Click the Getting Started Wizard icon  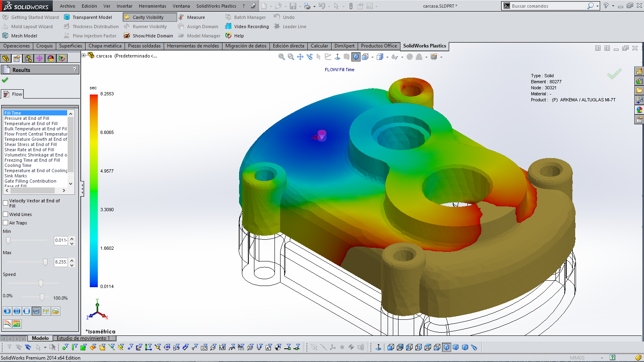5,17
